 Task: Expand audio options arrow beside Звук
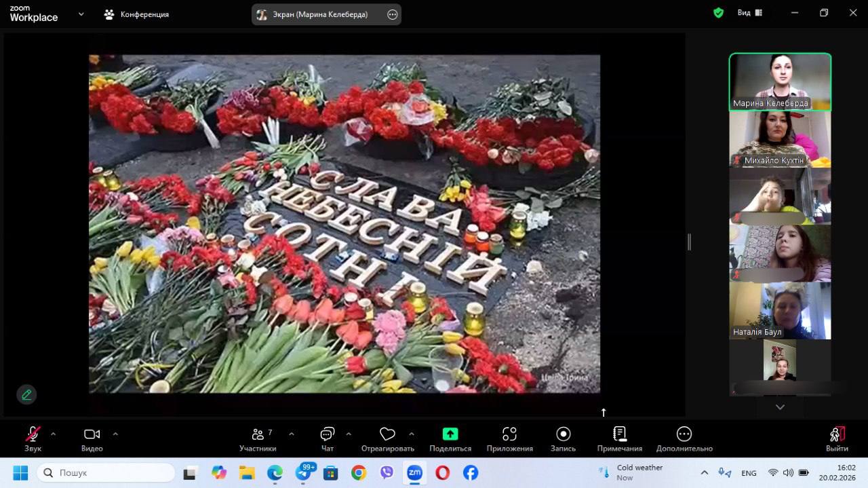coord(53,434)
